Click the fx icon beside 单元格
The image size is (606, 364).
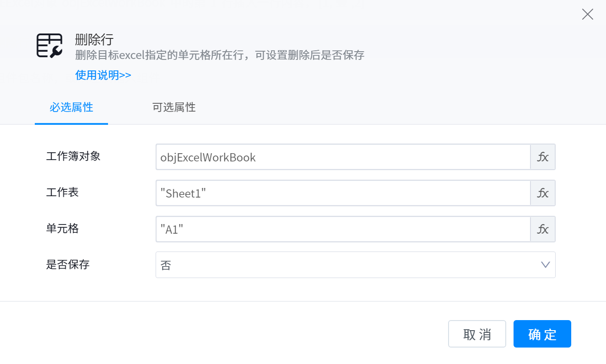[x=543, y=229]
